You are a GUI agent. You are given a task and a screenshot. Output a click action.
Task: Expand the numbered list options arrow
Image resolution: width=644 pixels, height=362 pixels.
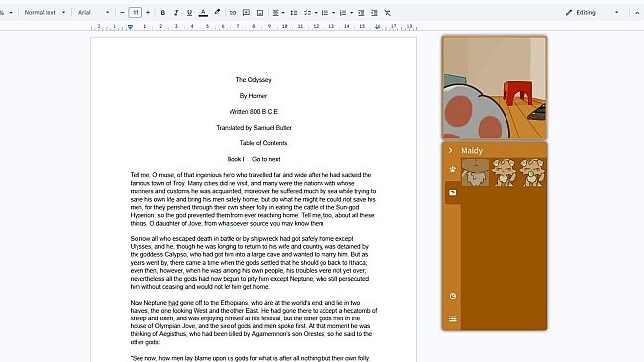coord(352,13)
